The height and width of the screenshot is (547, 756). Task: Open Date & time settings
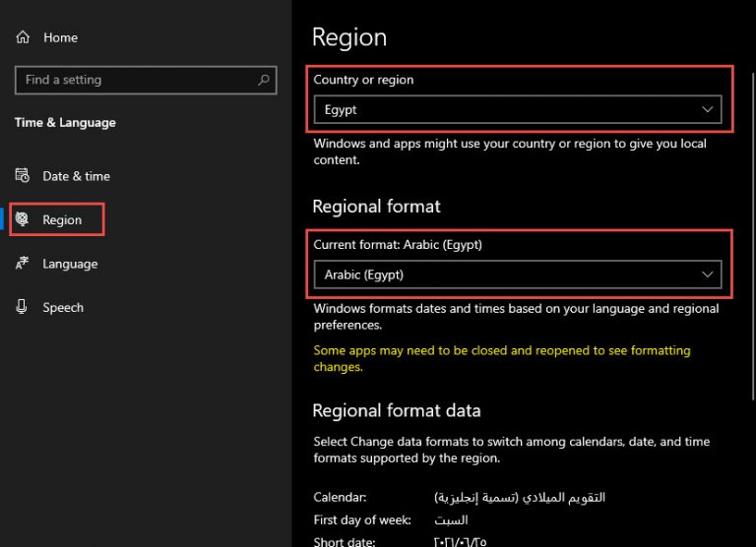(x=63, y=176)
